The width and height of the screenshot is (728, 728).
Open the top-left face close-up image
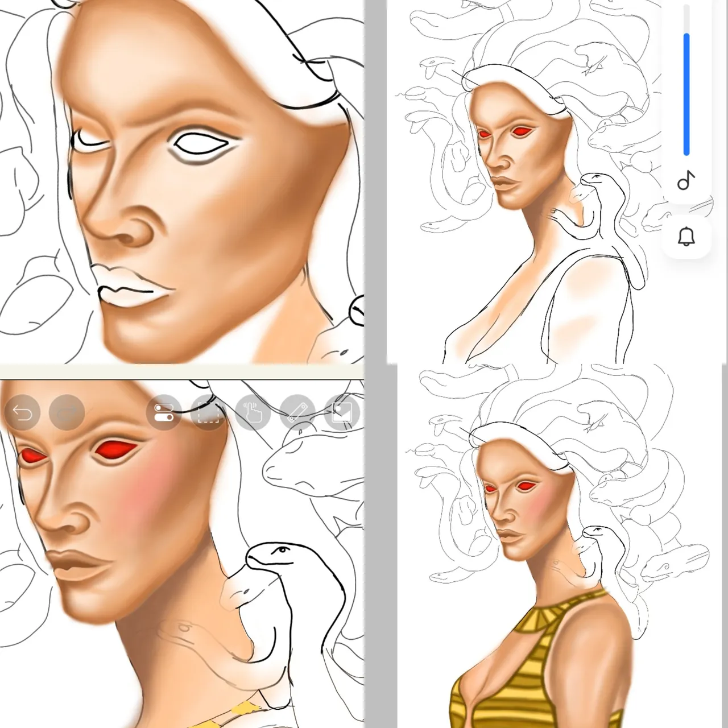182,182
